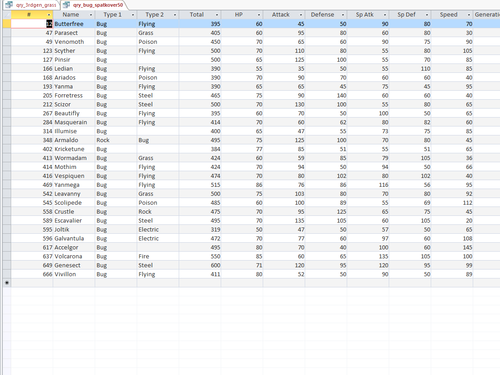Image resolution: width=500 pixels, height=375 pixels.
Task: Open the Attack column filter arrow
Action: tap(301, 15)
